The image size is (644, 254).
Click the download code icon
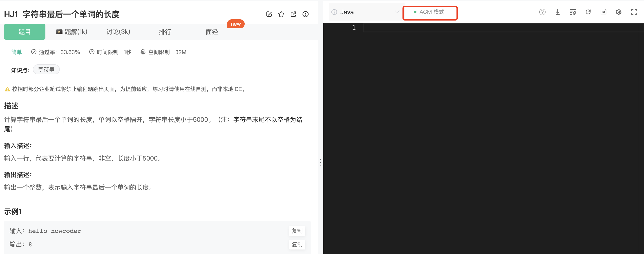pos(557,12)
